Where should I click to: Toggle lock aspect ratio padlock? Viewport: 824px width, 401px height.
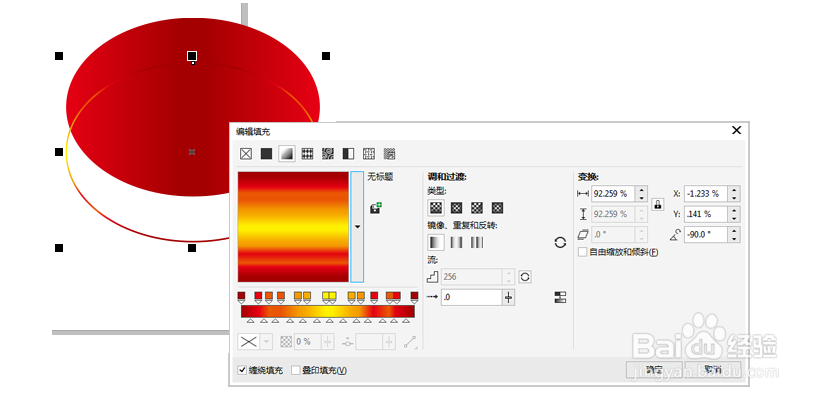tap(657, 204)
